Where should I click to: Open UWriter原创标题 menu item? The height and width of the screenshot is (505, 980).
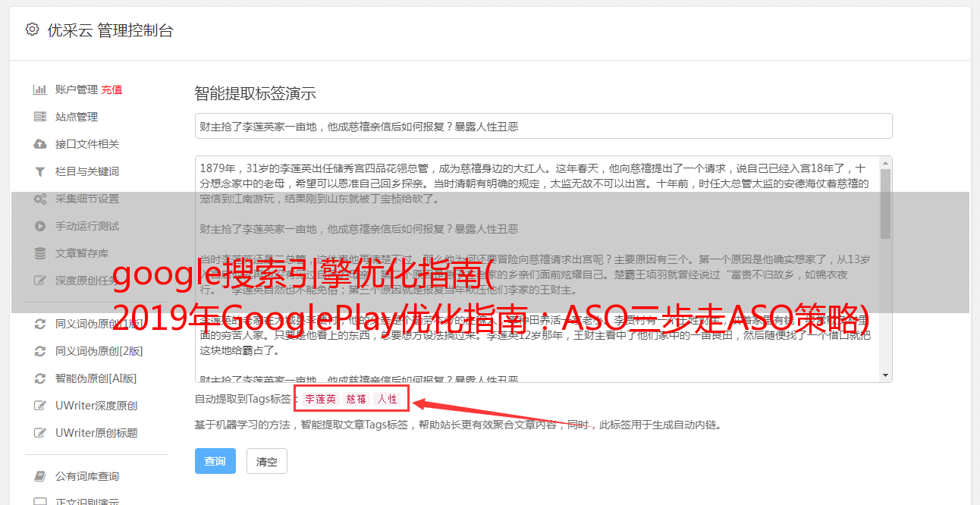pyautogui.click(x=96, y=433)
